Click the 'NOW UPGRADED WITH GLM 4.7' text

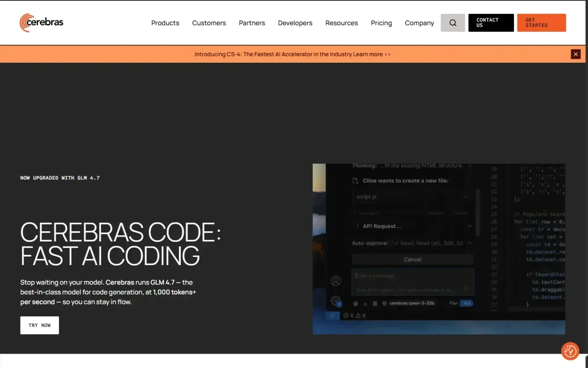tap(60, 178)
